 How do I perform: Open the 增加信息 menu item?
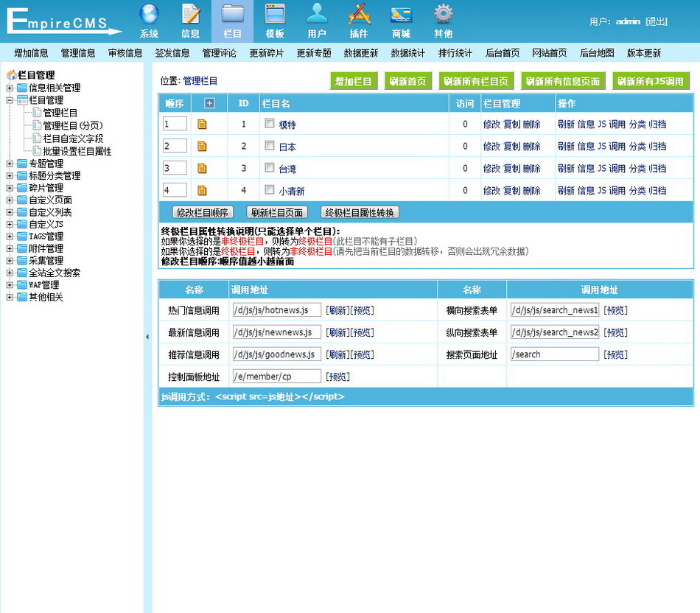click(31, 53)
